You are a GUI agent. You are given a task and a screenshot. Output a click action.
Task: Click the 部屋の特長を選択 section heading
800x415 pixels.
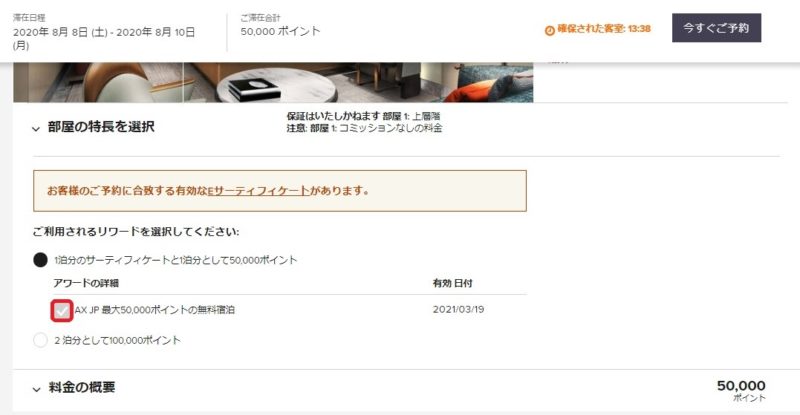pos(101,127)
